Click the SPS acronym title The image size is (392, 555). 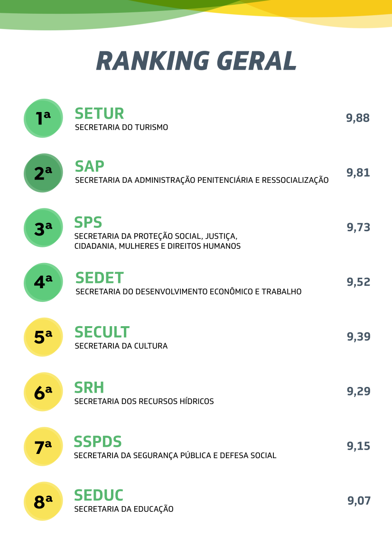[x=88, y=222]
